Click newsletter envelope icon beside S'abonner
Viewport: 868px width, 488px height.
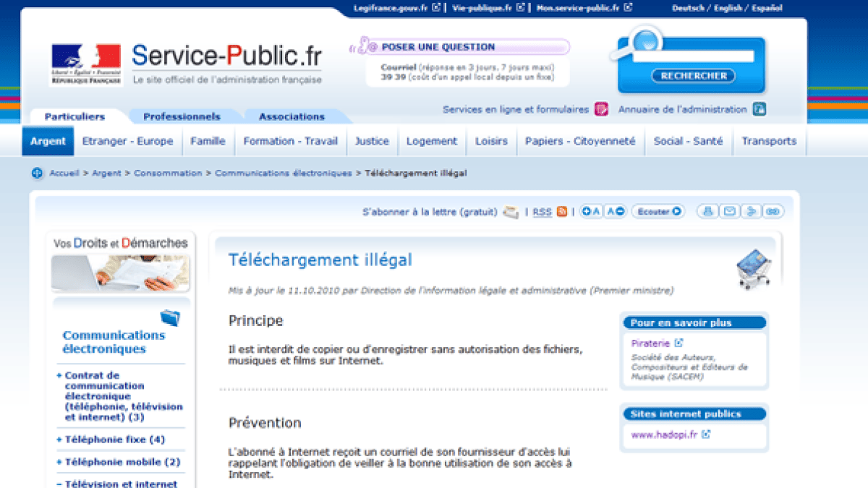pos(511,212)
